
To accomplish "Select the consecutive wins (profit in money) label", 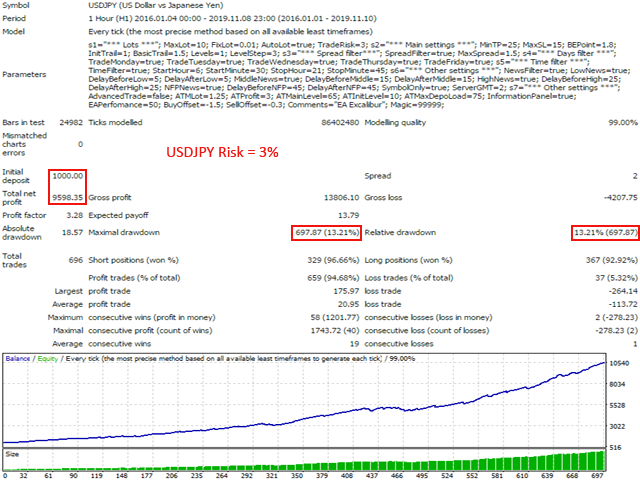I will [x=151, y=317].
